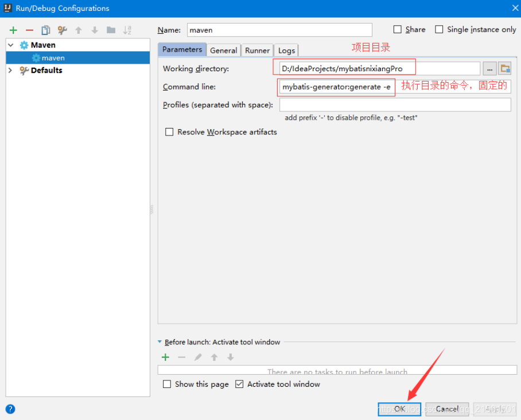
Task: Open the help question mark icon
Action: coord(10,409)
